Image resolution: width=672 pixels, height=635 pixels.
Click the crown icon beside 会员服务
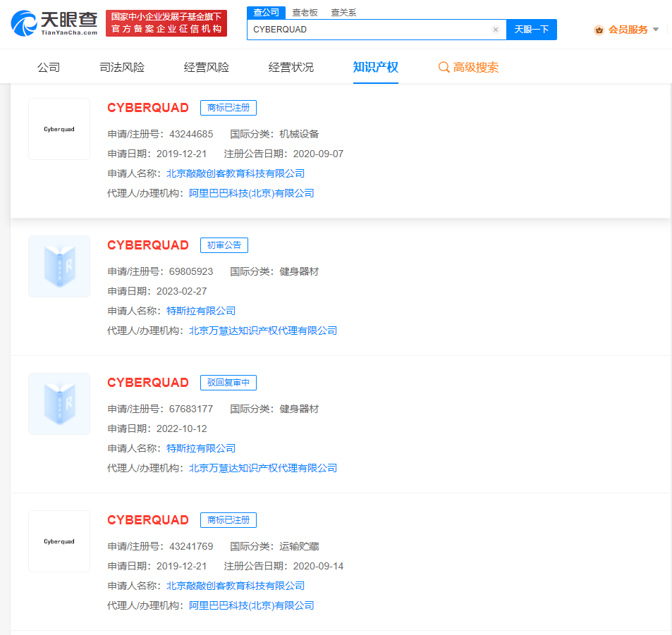[x=599, y=30]
